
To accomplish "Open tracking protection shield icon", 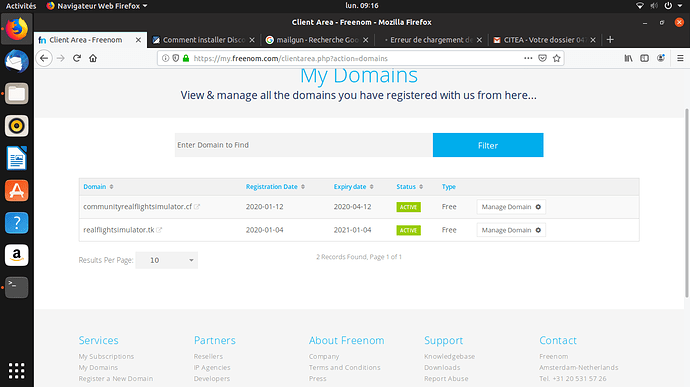I will 176,58.
